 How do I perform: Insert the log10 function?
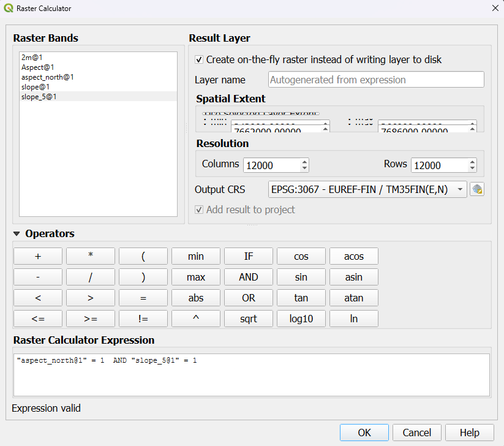tap(301, 319)
